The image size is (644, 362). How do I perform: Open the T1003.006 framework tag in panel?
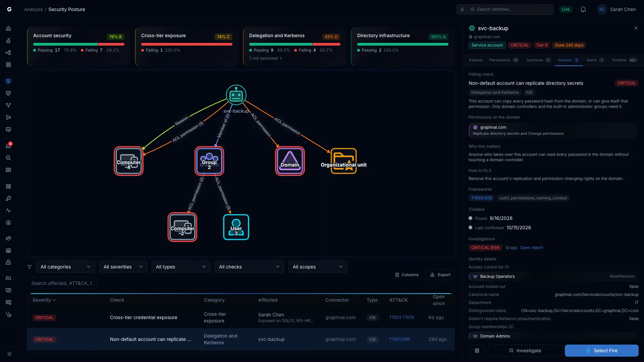coord(482,198)
